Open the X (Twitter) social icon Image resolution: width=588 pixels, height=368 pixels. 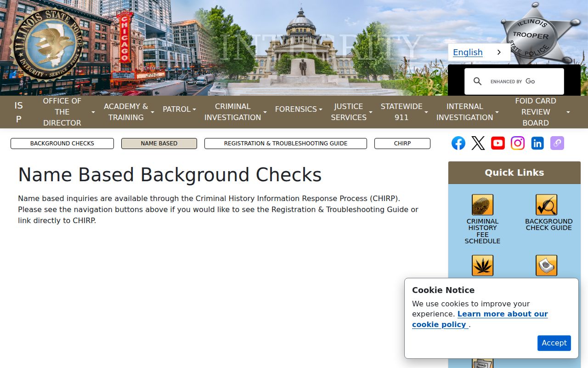[478, 143]
